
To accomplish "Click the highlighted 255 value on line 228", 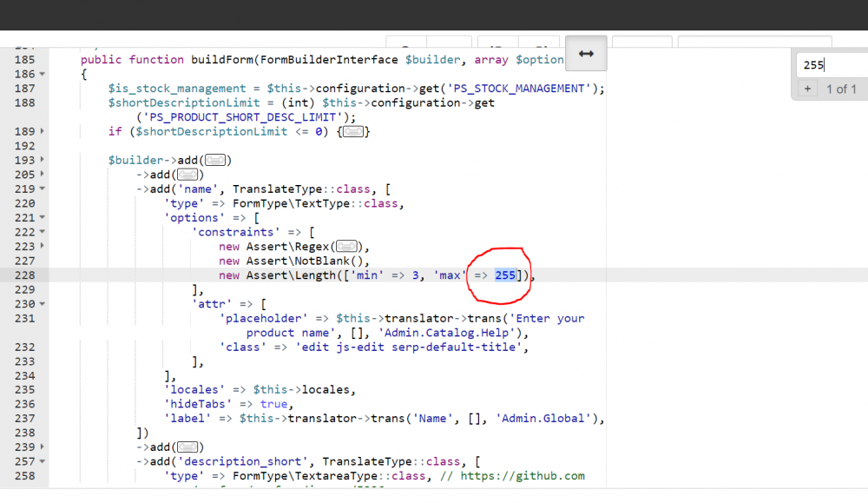I will [505, 275].
